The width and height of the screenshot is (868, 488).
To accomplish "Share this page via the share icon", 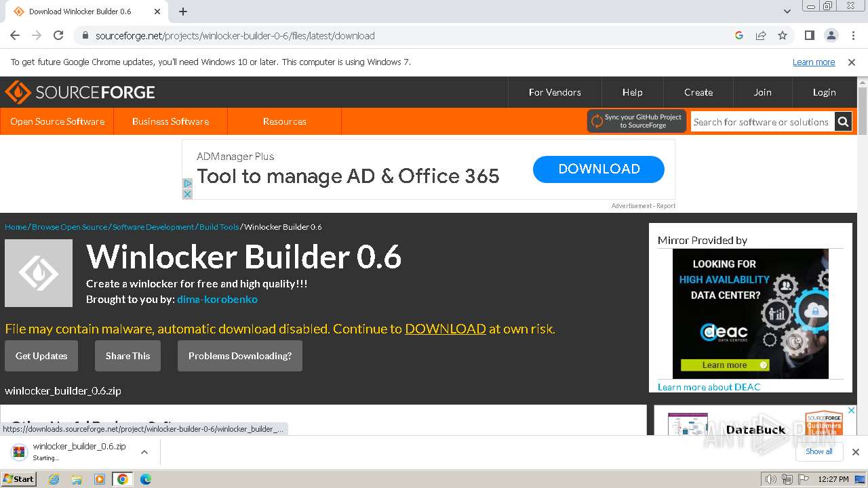I will [x=761, y=35].
